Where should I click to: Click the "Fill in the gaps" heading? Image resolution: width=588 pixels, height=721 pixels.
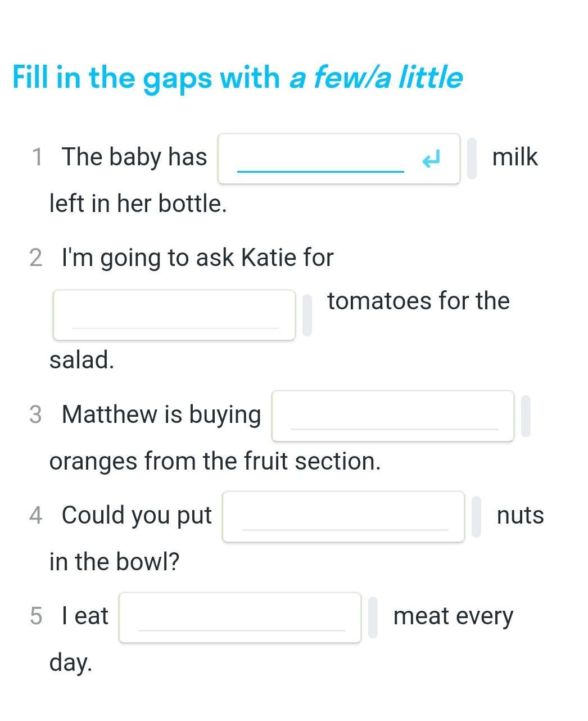146,77
